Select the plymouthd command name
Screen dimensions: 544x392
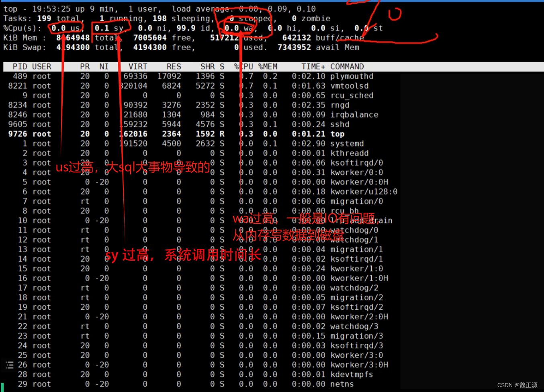[x=352, y=76]
